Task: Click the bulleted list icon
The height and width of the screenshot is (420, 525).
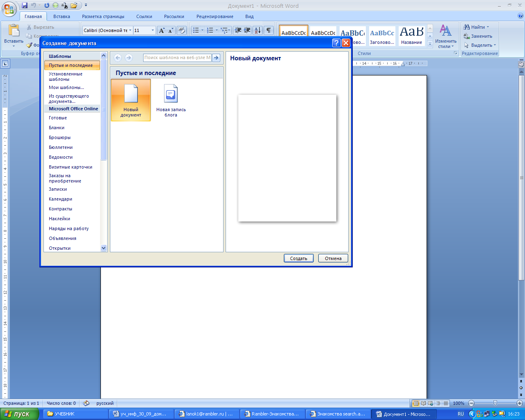Action: (x=196, y=30)
